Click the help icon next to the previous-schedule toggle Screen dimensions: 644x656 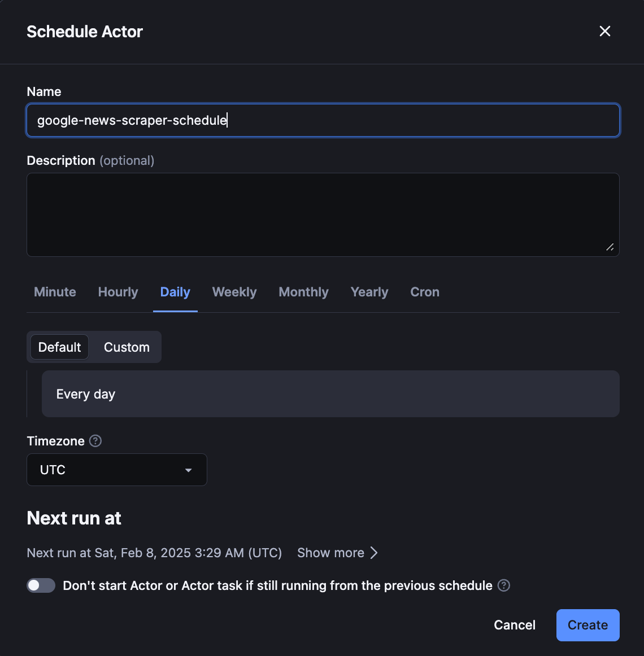(x=503, y=585)
